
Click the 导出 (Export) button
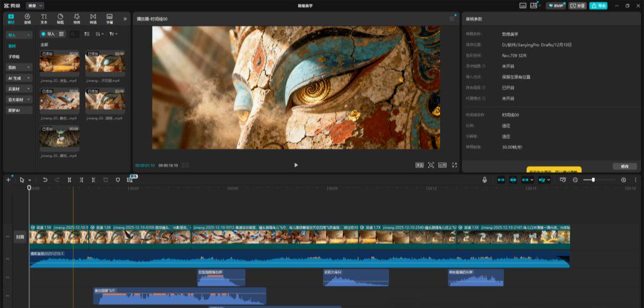point(598,5)
